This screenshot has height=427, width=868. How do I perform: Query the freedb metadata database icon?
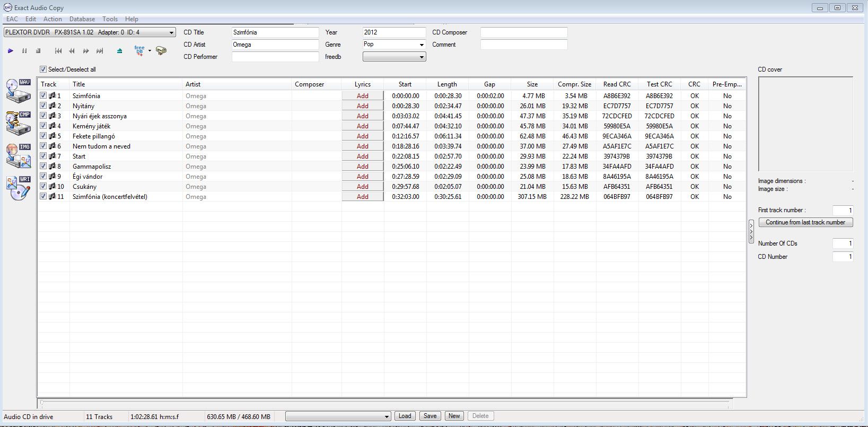139,50
